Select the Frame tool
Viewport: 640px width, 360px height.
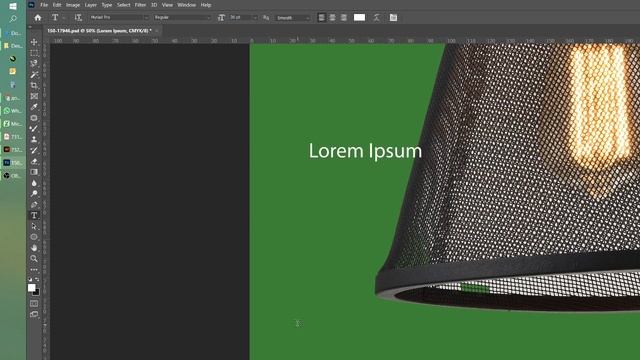point(34,96)
